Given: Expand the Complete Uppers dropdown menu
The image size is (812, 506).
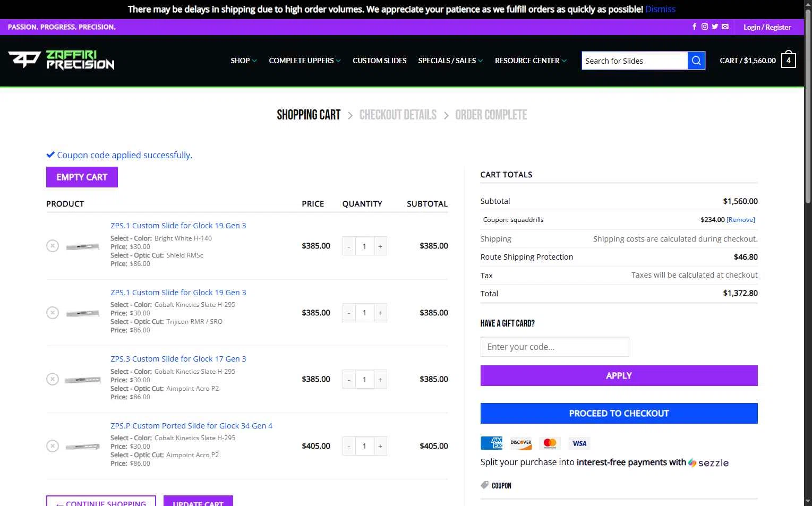Looking at the screenshot, I should click(305, 61).
